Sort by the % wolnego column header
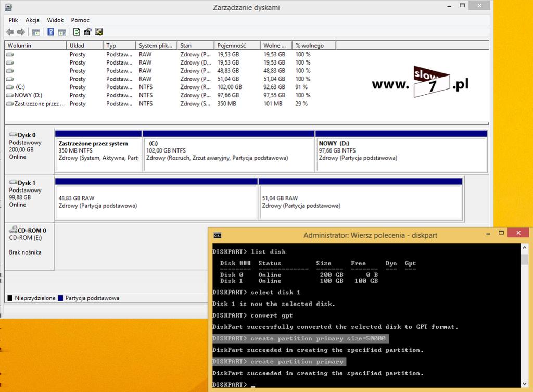The image size is (533, 392). coord(314,46)
